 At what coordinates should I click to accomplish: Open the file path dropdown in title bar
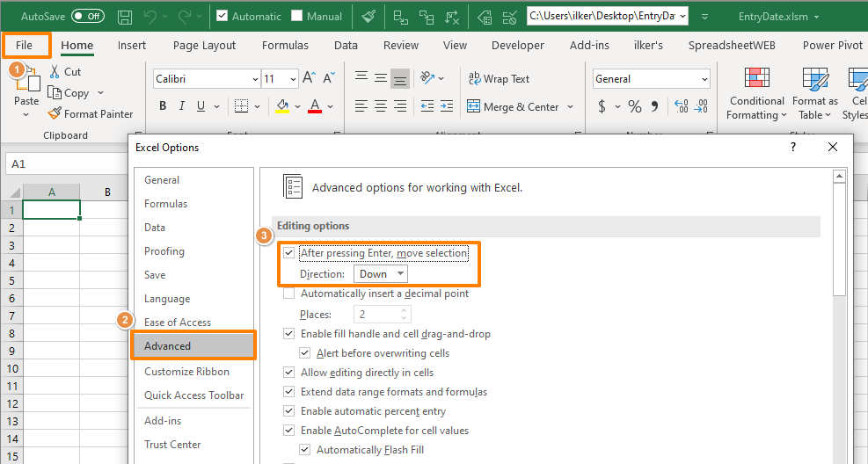click(683, 16)
